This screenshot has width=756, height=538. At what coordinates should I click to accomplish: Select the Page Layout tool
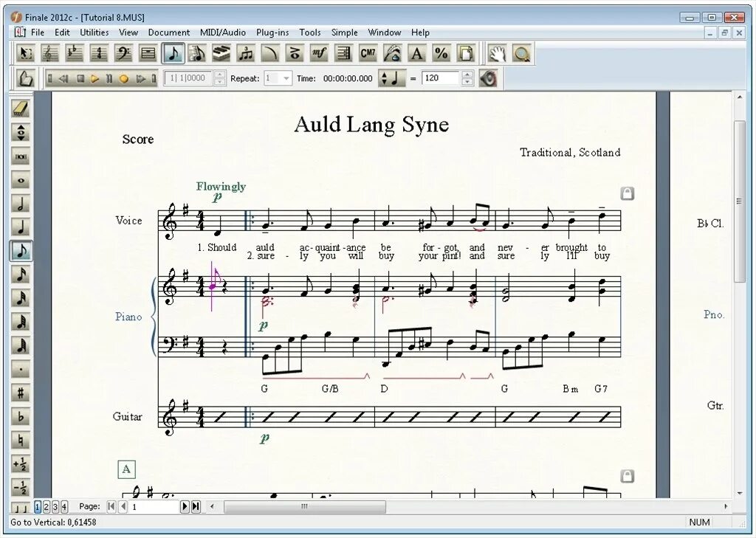[467, 53]
